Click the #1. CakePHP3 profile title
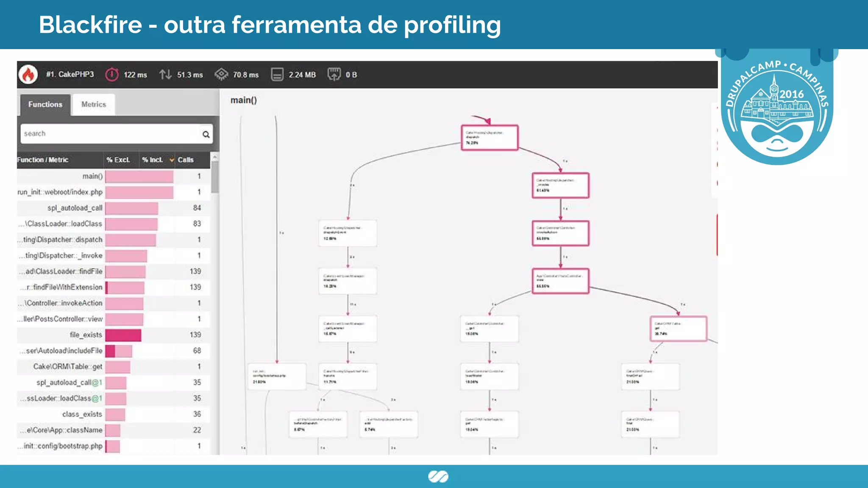 pos(70,75)
